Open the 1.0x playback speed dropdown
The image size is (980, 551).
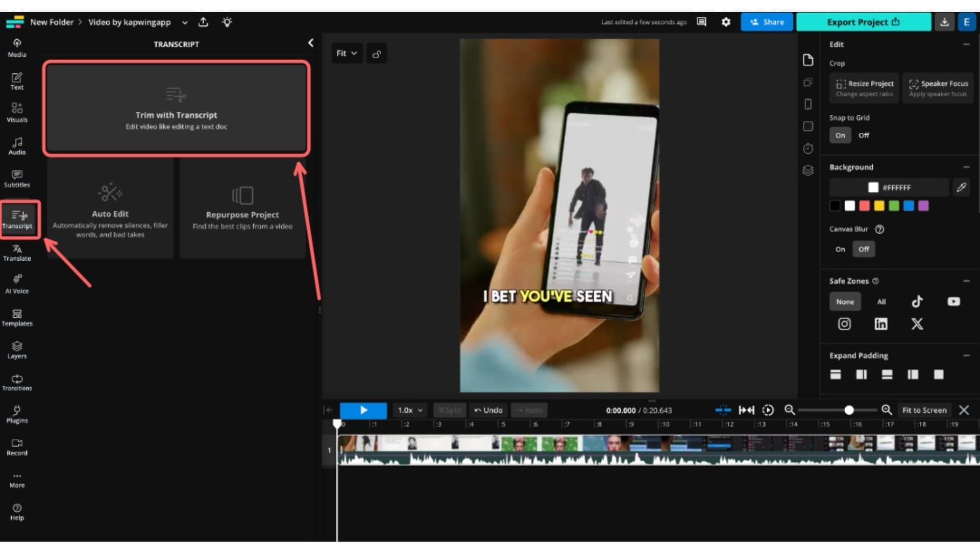[410, 410]
